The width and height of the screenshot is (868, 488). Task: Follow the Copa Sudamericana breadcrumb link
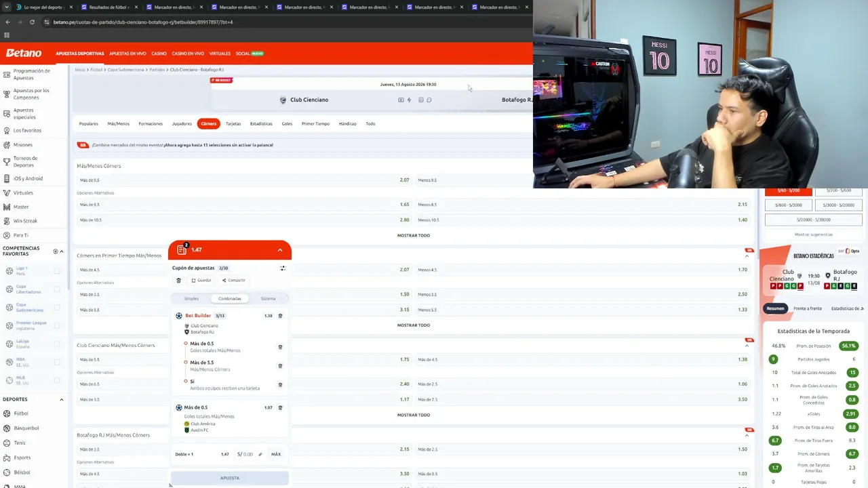point(126,70)
